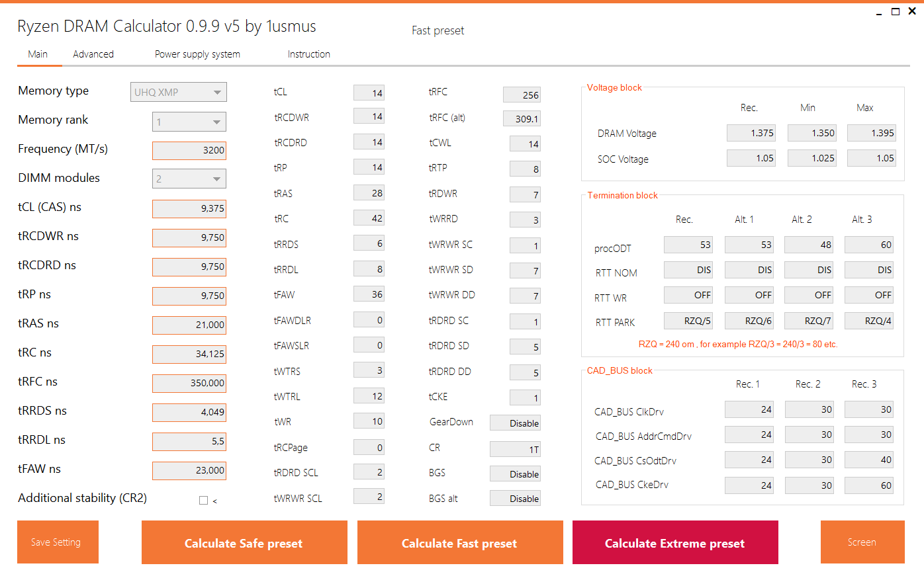This screenshot has height=582, width=924.
Task: Expand the DIMM modules dropdown
Action: pyautogui.click(x=189, y=179)
